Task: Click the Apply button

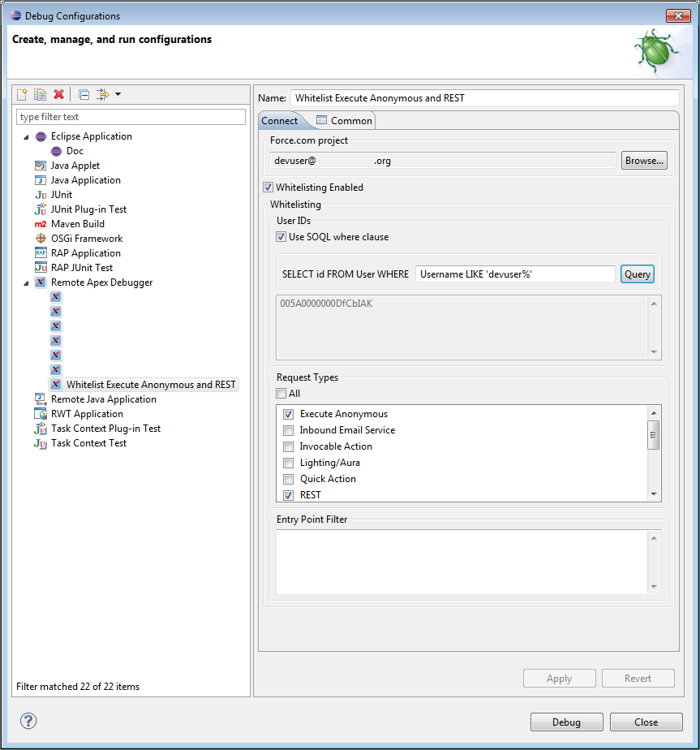Action: click(560, 679)
